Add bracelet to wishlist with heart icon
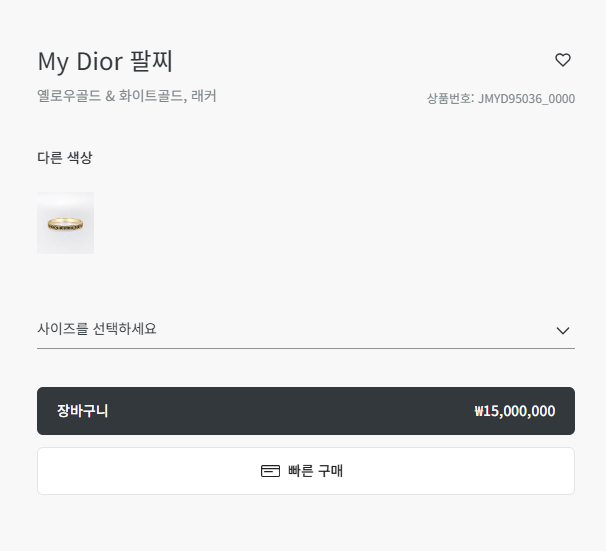 [x=563, y=60]
